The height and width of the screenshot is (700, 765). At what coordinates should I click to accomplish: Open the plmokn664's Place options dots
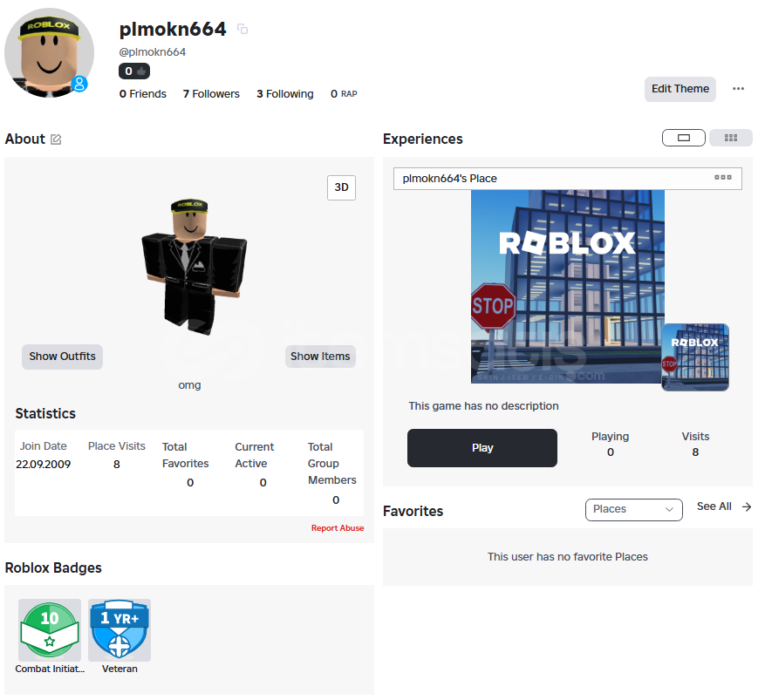pos(722,178)
